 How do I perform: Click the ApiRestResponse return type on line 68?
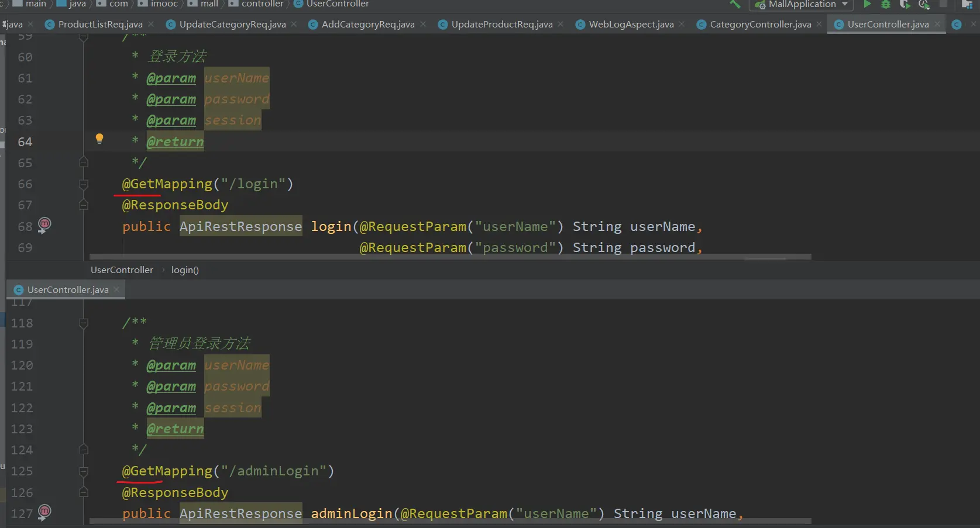point(240,226)
